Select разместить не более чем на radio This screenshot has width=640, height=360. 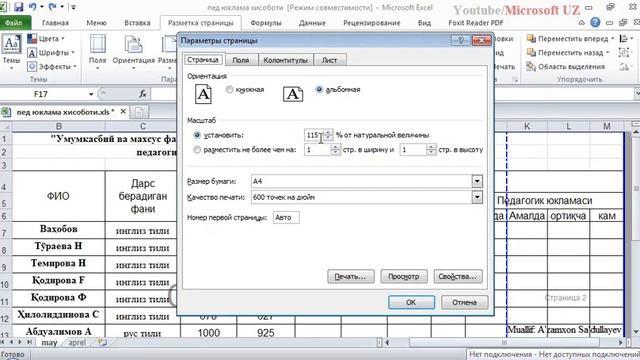(x=197, y=150)
